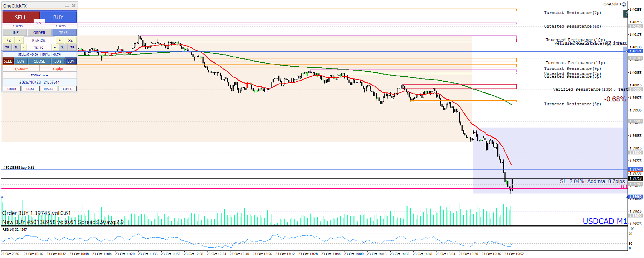The width and height of the screenshot is (644, 258).
Task: Click the OneClickFX smiley icon at the chart's top right
Action: 624,4
